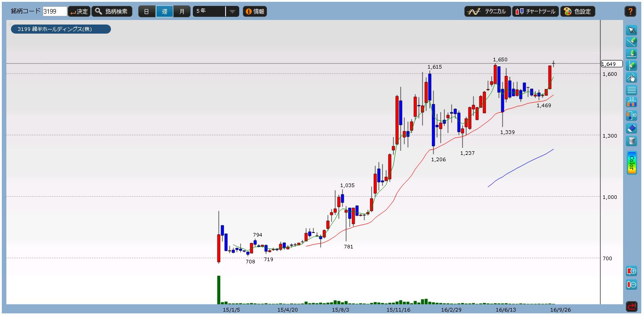The image size is (644, 317).
Task: Click the 銘柄検索 stock search button
Action: tap(112, 11)
